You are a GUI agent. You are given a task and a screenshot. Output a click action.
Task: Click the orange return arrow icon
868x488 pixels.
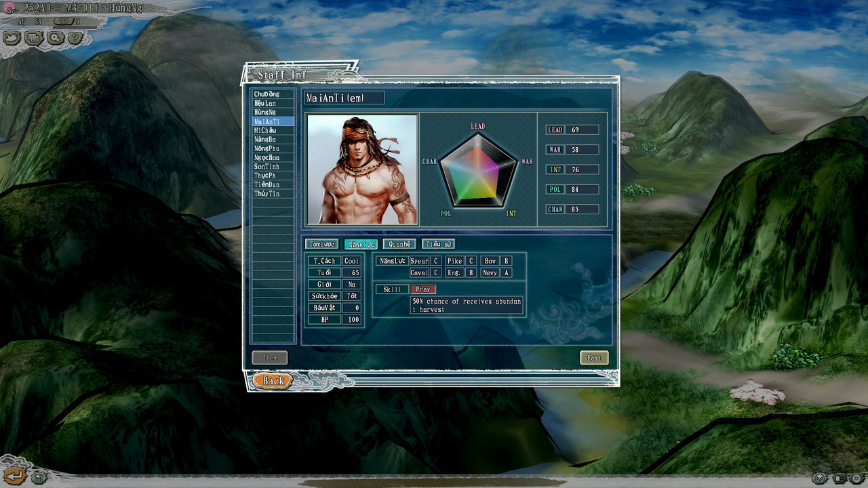14,476
